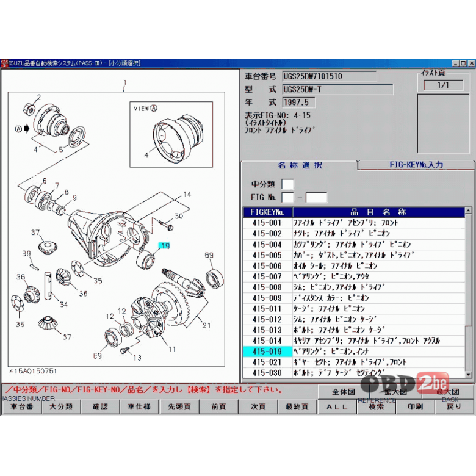Click callout 11 cage in diagram
476x476 pixels.
click(172, 349)
